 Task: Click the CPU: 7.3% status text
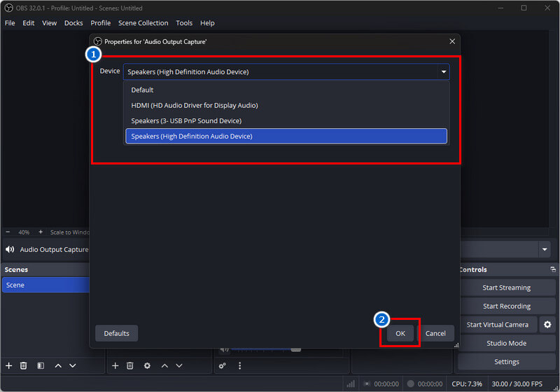[x=467, y=384]
